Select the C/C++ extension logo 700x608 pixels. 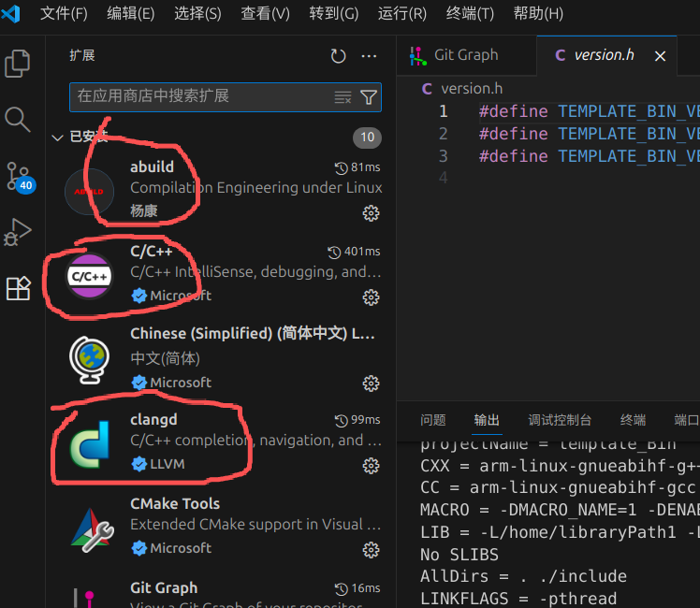tap(89, 276)
